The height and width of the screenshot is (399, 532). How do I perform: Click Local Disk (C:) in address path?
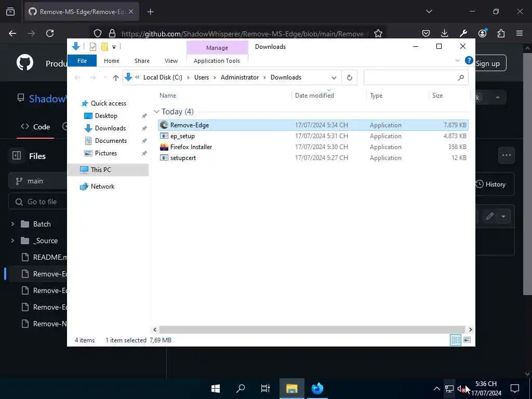163,77
